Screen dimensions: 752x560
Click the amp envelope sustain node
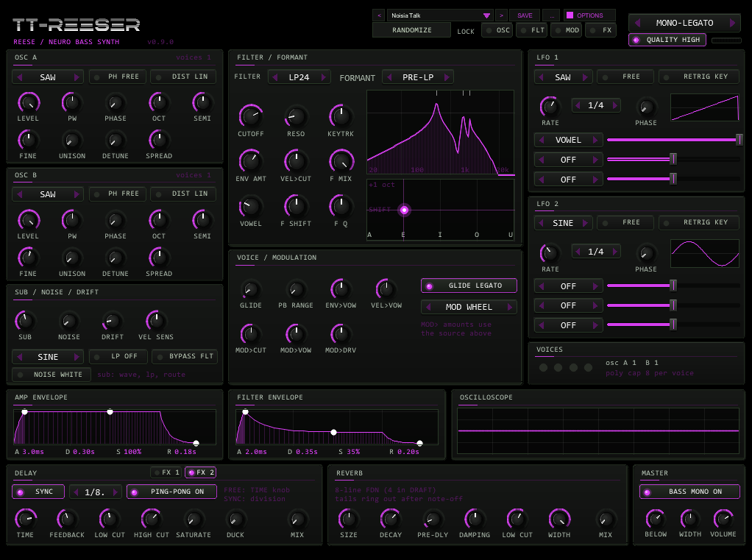pyautogui.click(x=110, y=412)
